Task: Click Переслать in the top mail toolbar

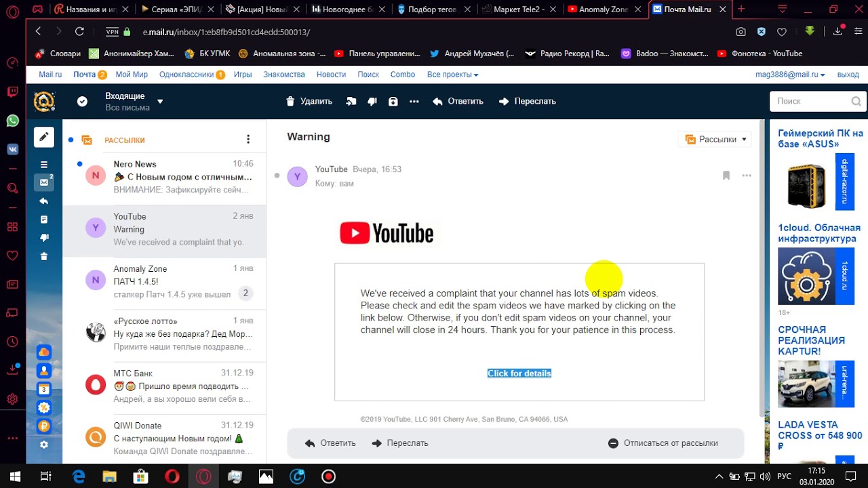Action: [527, 102]
